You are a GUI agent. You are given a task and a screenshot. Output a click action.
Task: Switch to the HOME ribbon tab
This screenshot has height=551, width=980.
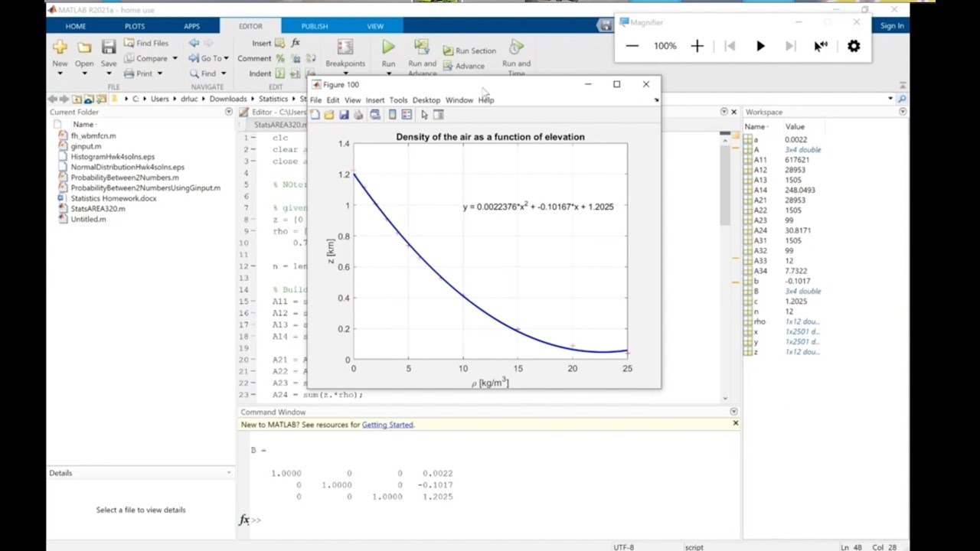(75, 26)
